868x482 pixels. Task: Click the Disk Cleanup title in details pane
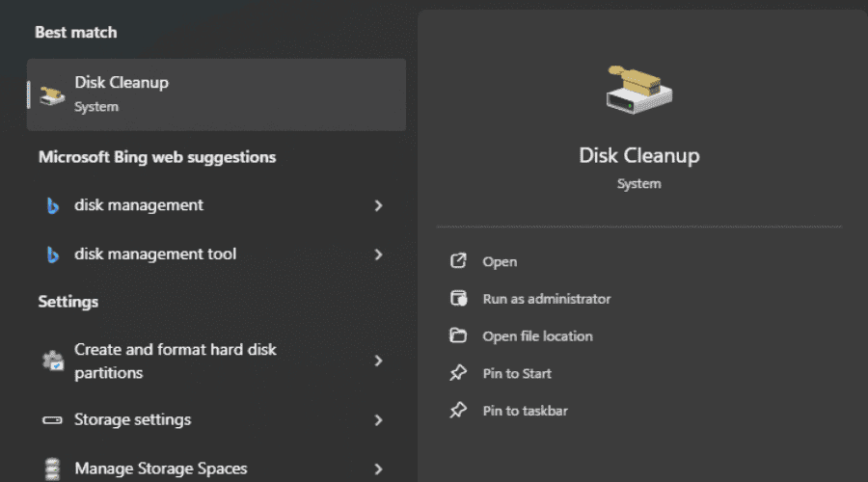[x=638, y=155]
